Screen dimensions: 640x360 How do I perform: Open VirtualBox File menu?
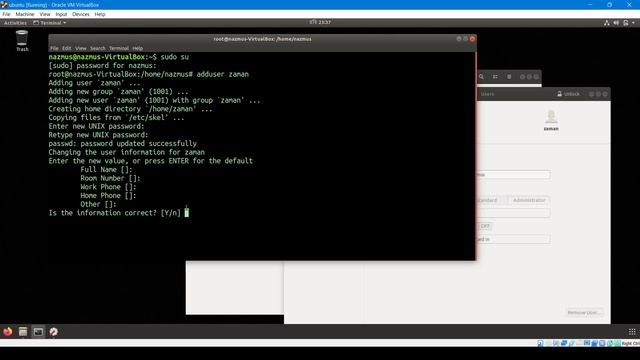coord(7,14)
